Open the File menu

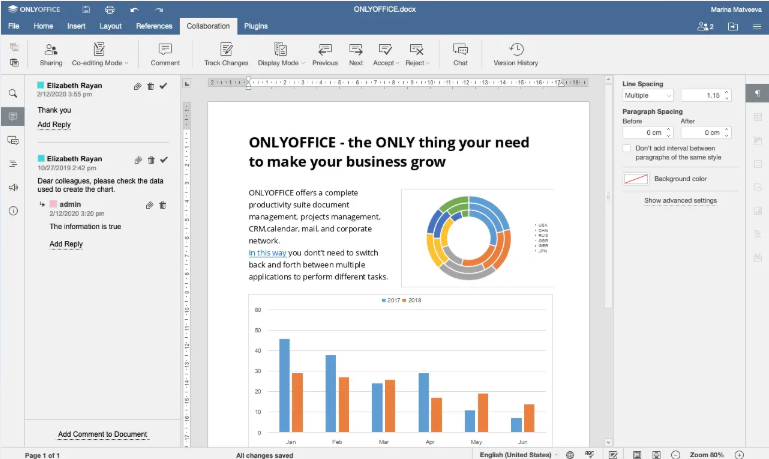coord(14,26)
